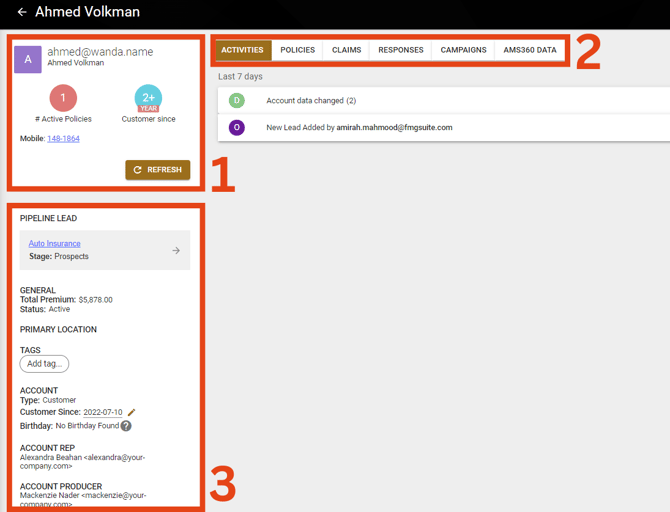Image resolution: width=670 pixels, height=512 pixels.
Task: Open the Auto Insurance pipeline arrow
Action: click(176, 250)
